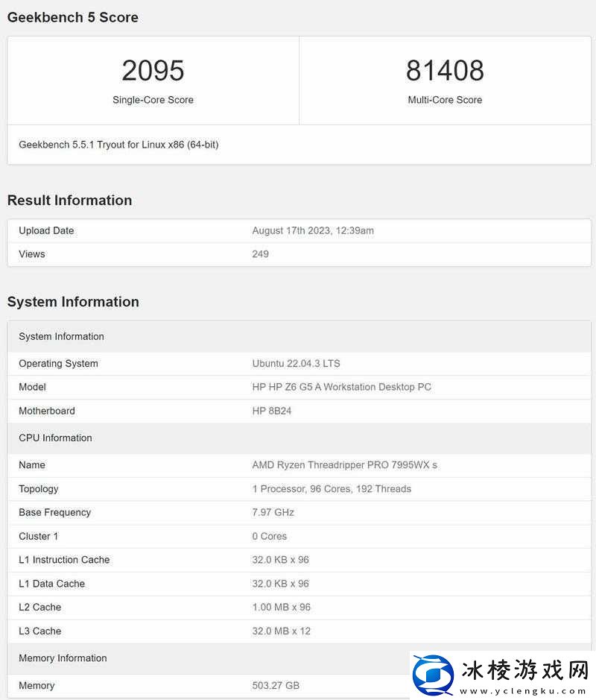The image size is (596, 700).
Task: Click the Multi-Core Score label
Action: (445, 100)
